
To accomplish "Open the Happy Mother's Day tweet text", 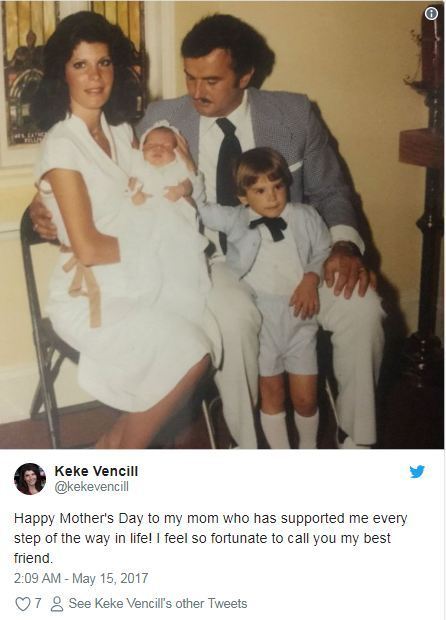I will [x=210, y=538].
